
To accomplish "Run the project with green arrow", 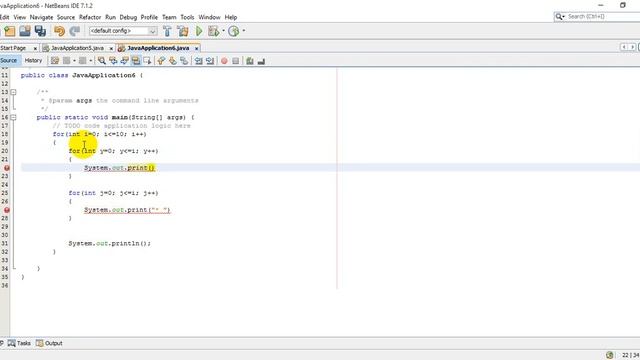I will [199, 31].
